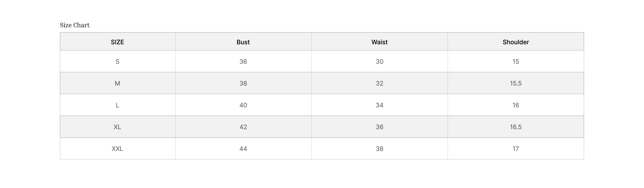The image size is (644, 188).
Task: Click the Shoulder column header
Action: coord(516,42)
